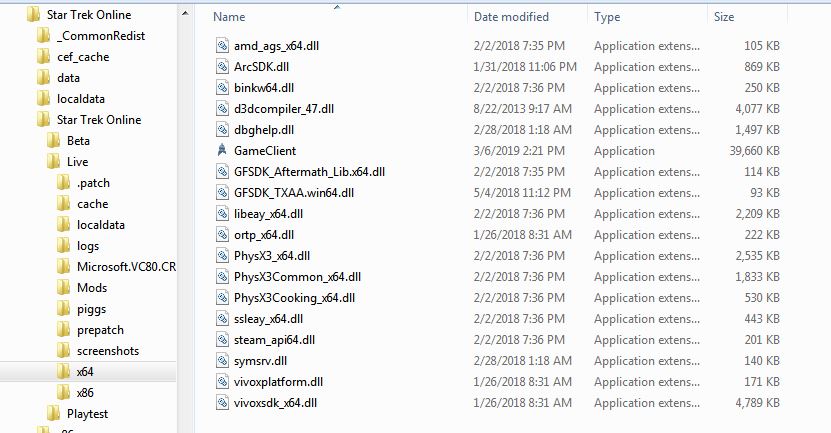Click the x64 folder icon in tree
The height and width of the screenshot is (433, 831).
tap(63, 372)
